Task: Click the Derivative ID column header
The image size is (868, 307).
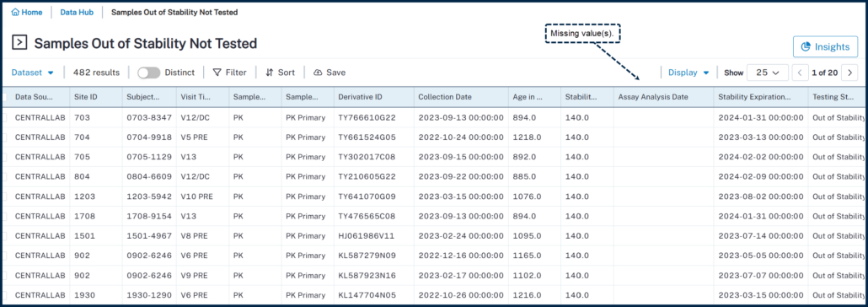Action: (373, 96)
